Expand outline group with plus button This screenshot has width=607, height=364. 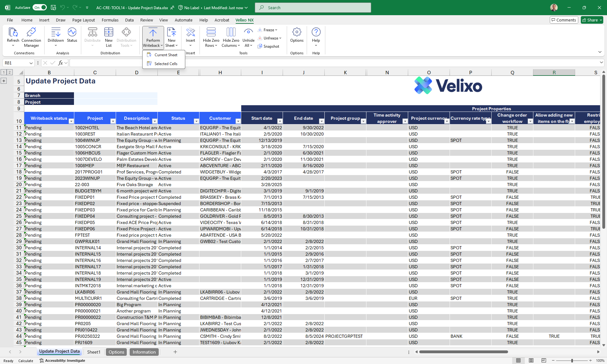tap(4, 81)
